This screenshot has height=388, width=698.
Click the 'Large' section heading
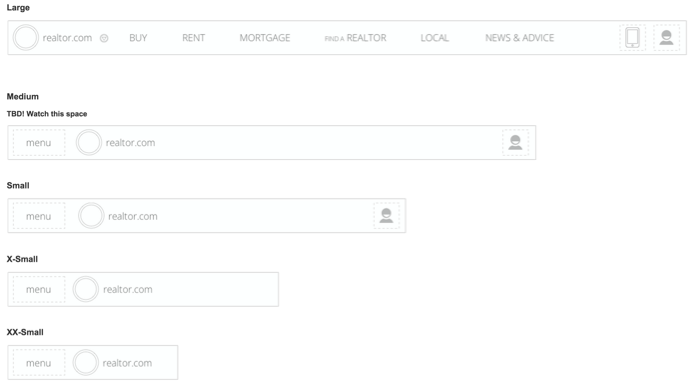point(18,8)
